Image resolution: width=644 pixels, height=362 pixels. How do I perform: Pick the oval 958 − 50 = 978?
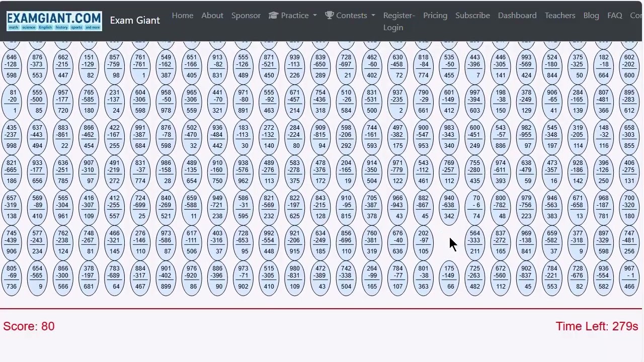coord(166,102)
